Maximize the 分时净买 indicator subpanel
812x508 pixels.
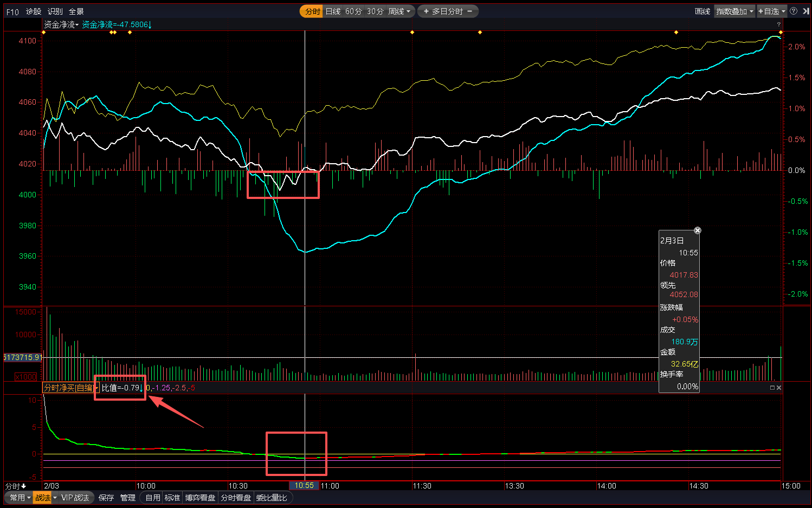click(x=772, y=388)
